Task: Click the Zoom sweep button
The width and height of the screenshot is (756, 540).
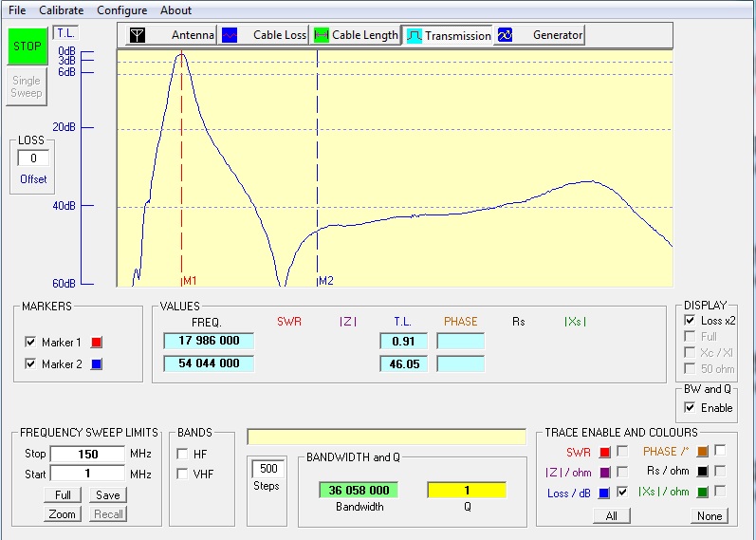Action: point(62,514)
